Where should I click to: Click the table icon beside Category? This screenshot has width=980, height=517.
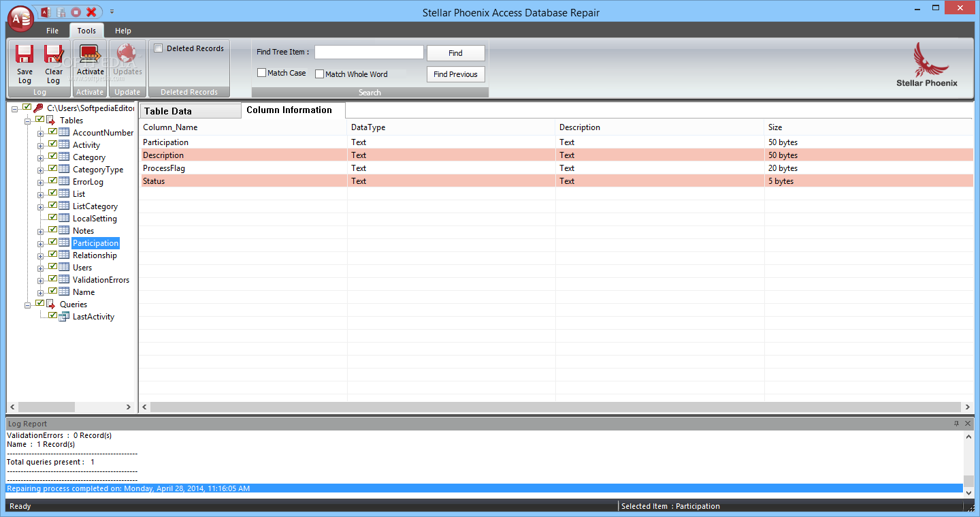tap(64, 157)
